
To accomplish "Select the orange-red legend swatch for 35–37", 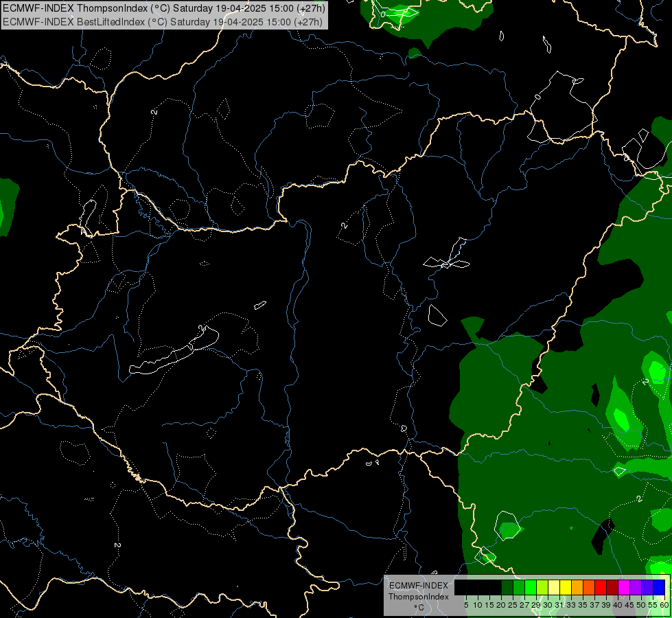I will (589, 587).
